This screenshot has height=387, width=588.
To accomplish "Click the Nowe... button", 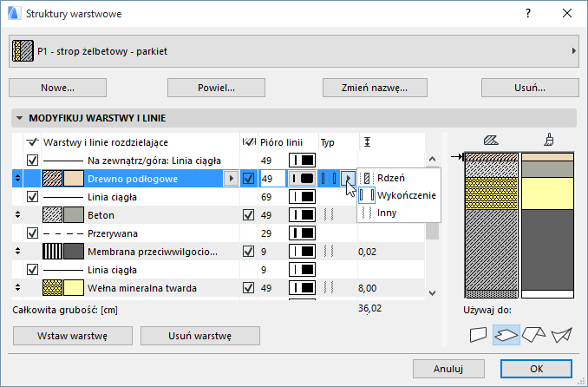I will [57, 88].
